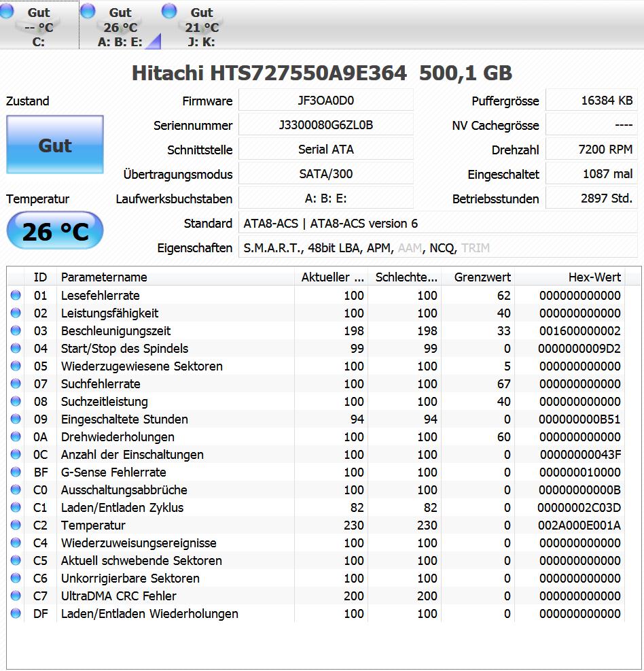Click the status icon for C2 Temperatur row
The image size is (644, 671).
(16, 525)
